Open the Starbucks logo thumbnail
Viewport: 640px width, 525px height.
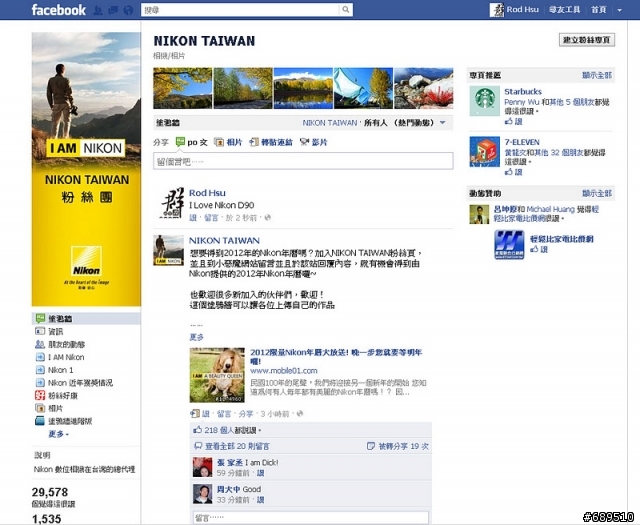pyautogui.click(x=484, y=101)
